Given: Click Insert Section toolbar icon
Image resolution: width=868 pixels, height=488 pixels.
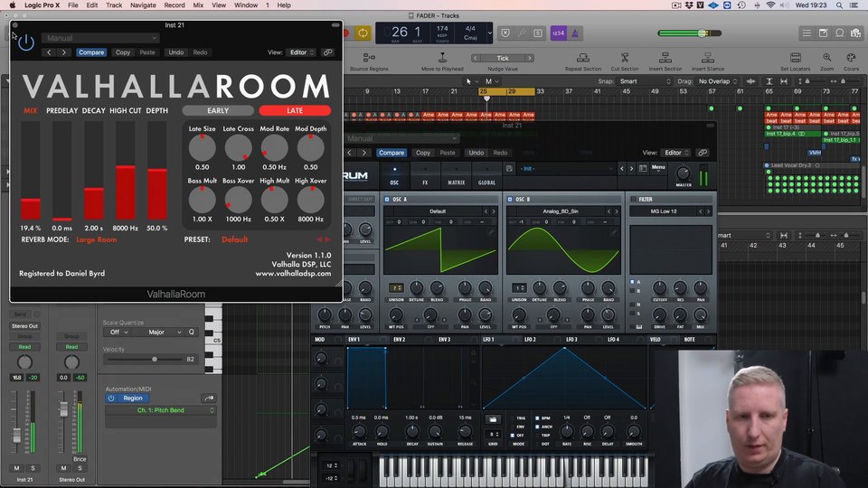Looking at the screenshot, I should click(x=665, y=58).
